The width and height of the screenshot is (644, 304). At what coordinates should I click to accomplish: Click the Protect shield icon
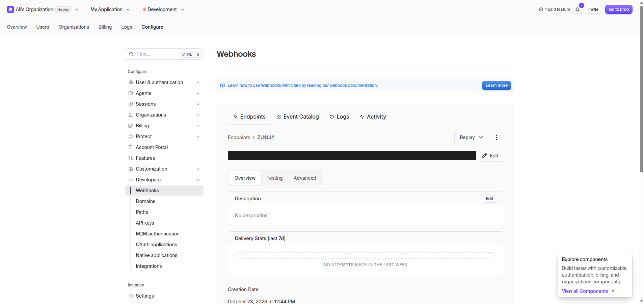pos(131,136)
